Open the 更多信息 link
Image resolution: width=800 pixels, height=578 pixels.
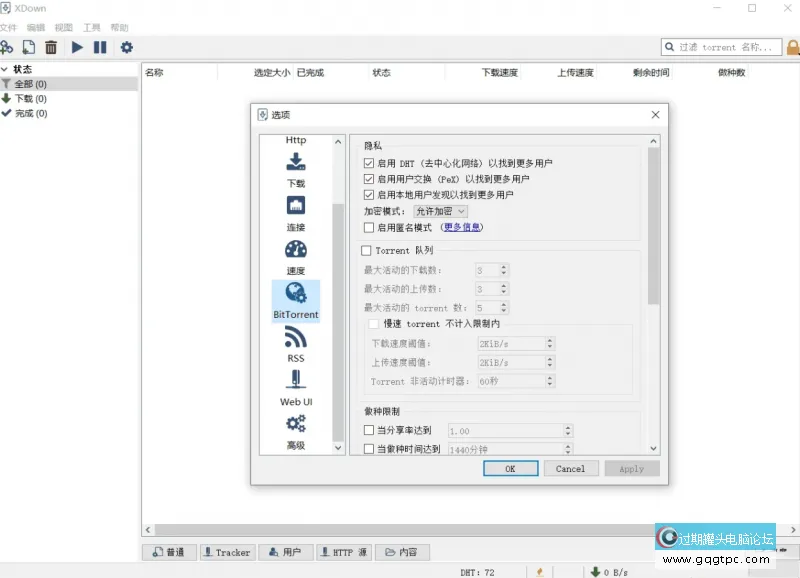(x=463, y=227)
